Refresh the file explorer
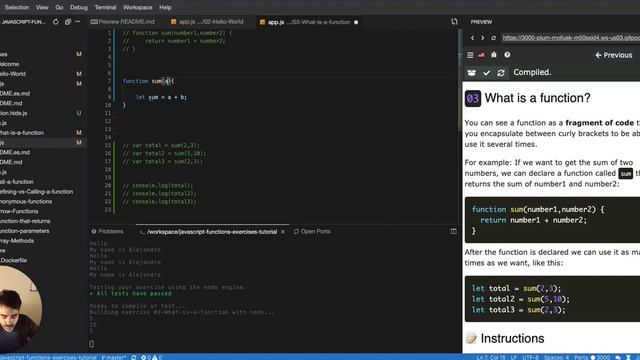 56,22
